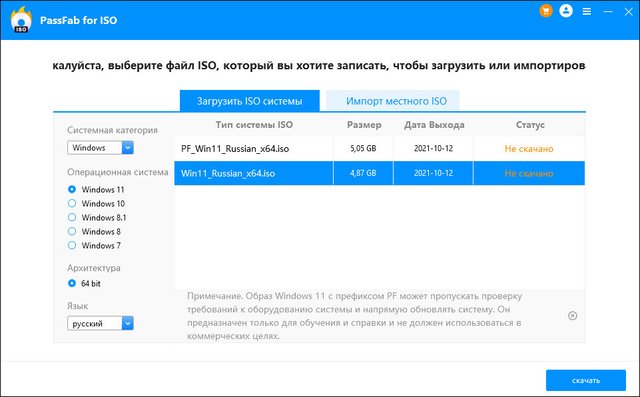Click the 5,05 GB size cell
This screenshot has width=640, height=397.
coord(363,149)
